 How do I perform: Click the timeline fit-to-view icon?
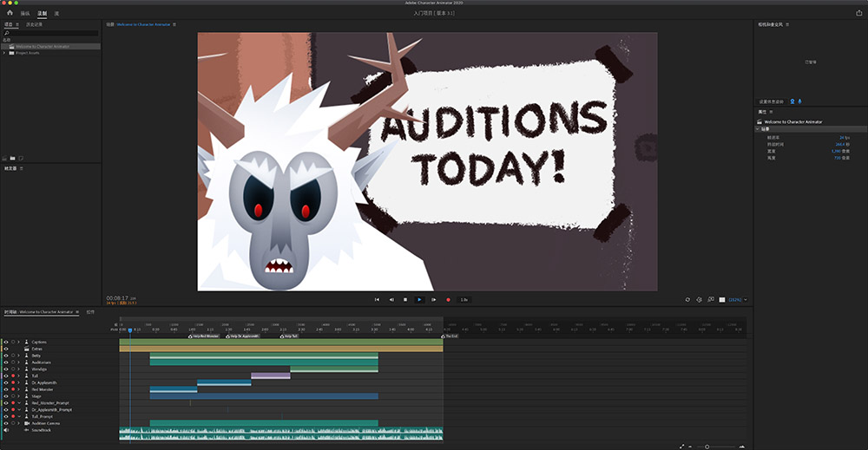(681, 447)
